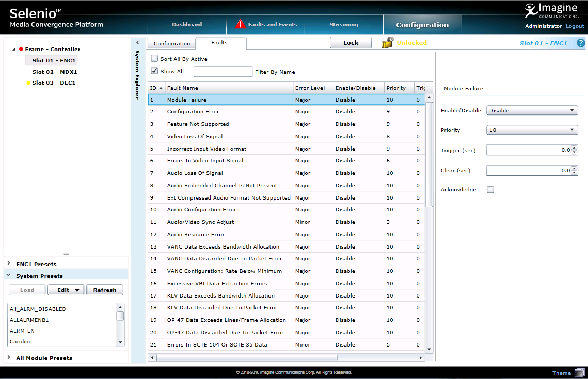Click the fault table right scroll arrow
Image resolution: width=588 pixels, height=379 pixels.
(421, 358)
